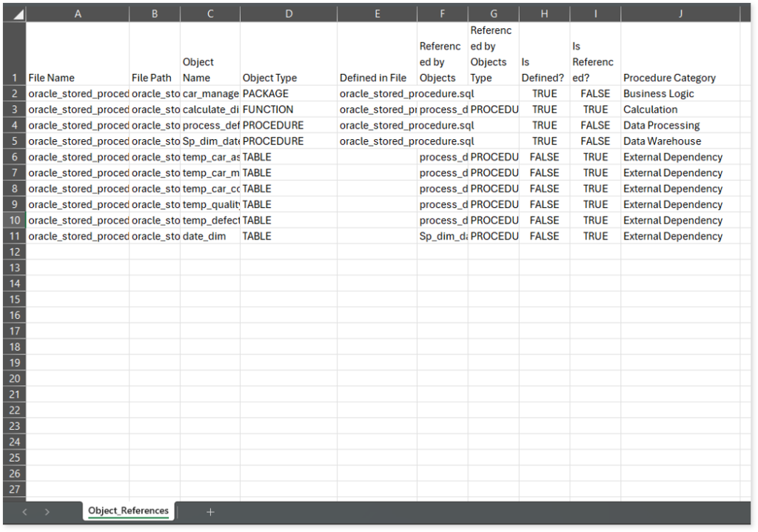Select the Defined in File header cell
Viewport: 758px width, 532px height.
pos(372,78)
